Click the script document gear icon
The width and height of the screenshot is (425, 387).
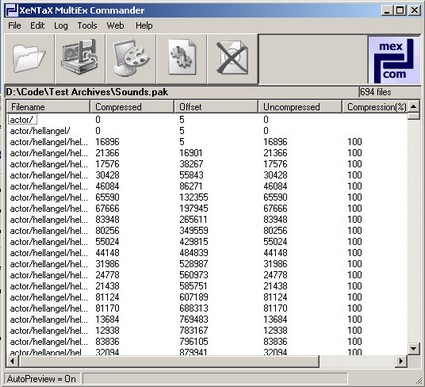tap(182, 59)
